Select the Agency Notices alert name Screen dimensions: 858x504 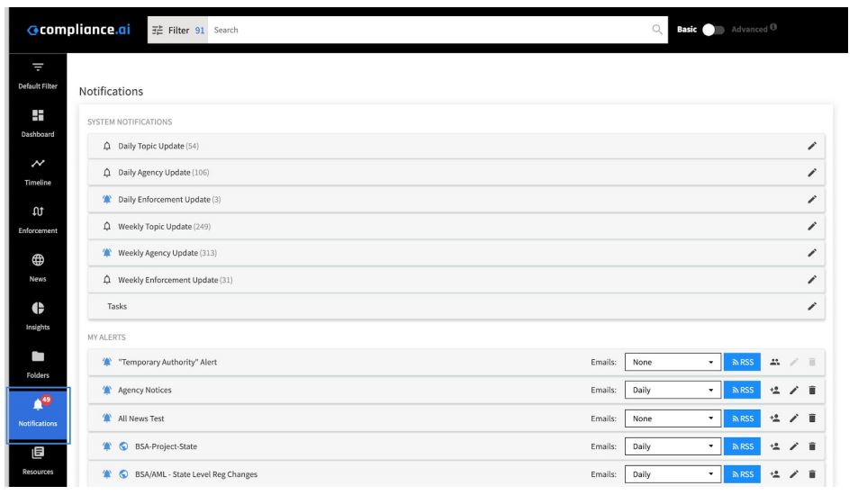(x=144, y=391)
